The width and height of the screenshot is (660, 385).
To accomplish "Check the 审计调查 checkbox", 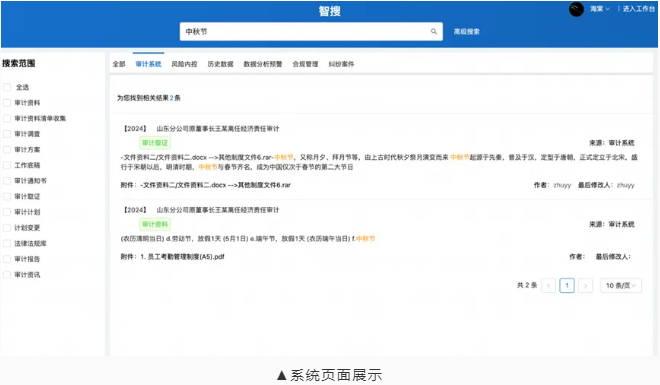I will [x=7, y=134].
